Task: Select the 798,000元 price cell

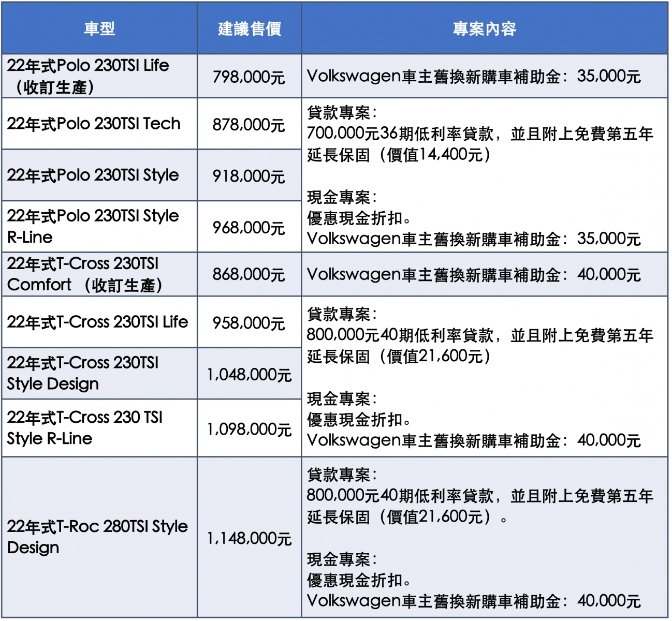Action: (250, 76)
